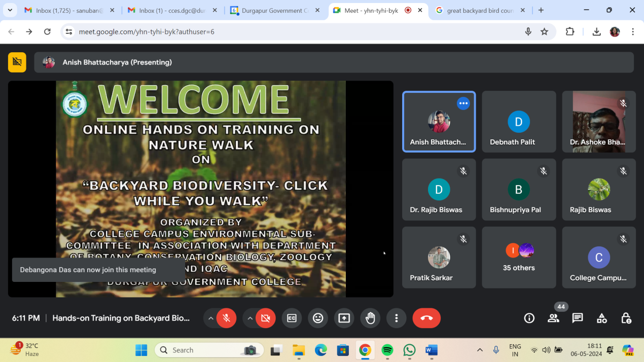
Task: Show the people list with 44 badge
Action: pyautogui.click(x=553, y=318)
